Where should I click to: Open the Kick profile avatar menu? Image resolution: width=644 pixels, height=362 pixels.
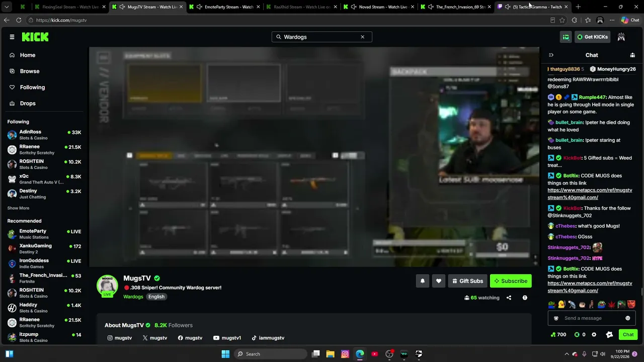tap(621, 37)
